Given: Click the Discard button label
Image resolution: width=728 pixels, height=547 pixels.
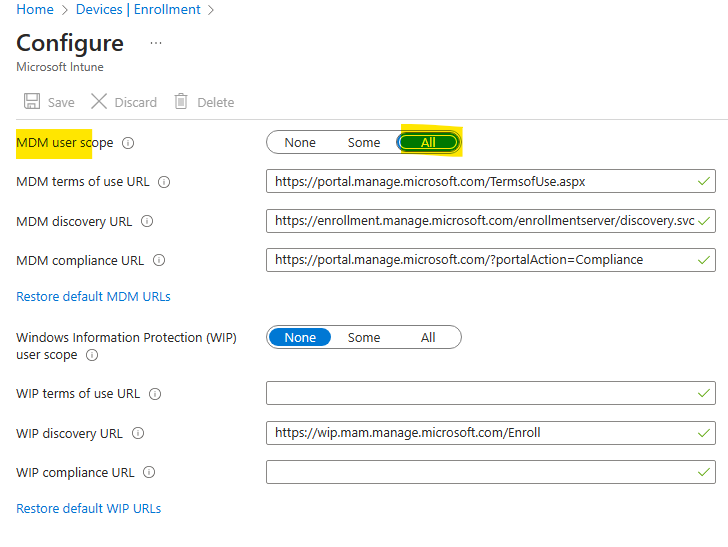Looking at the screenshot, I should 136,102.
